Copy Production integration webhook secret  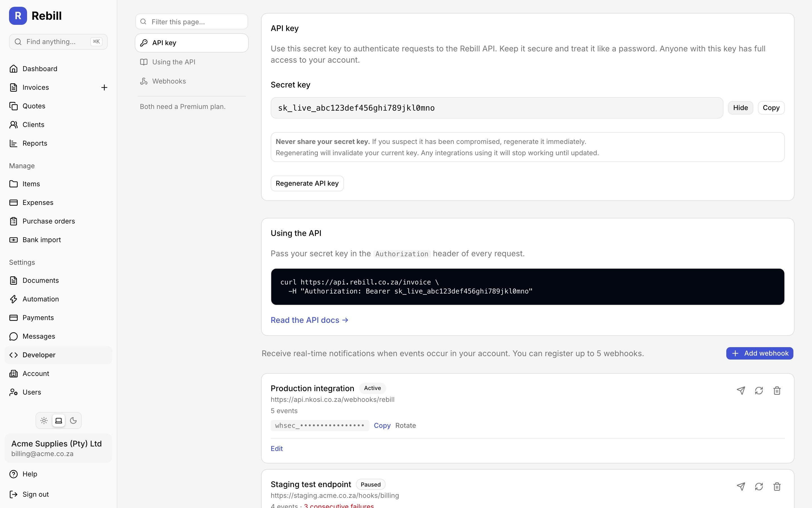[x=382, y=426]
